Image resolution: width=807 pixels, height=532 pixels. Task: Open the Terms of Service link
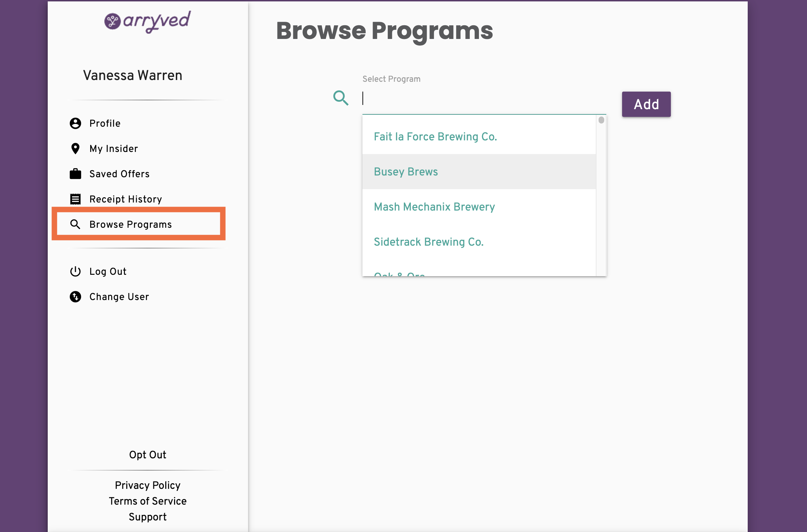click(x=148, y=501)
